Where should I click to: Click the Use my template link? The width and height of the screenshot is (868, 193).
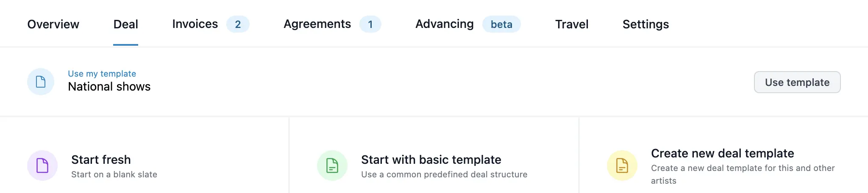click(102, 74)
